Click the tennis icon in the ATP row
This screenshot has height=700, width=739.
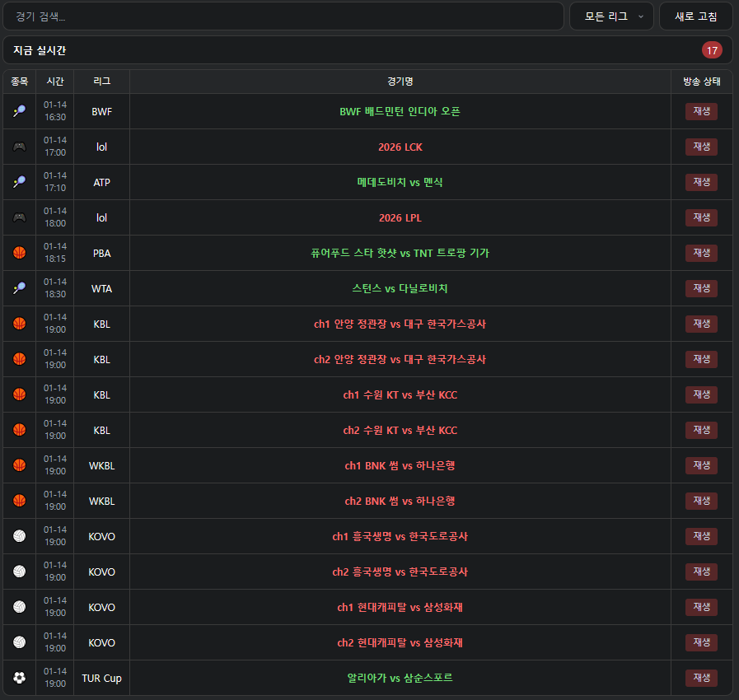(x=19, y=183)
